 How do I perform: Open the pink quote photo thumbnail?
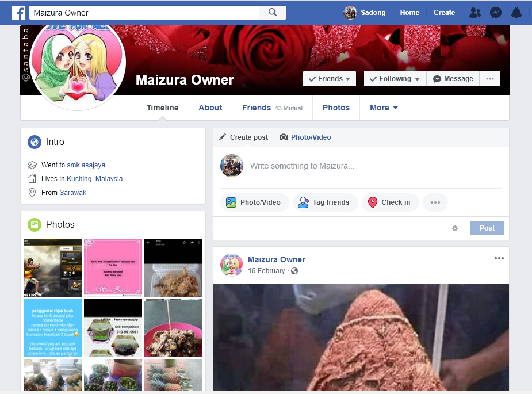tap(113, 267)
